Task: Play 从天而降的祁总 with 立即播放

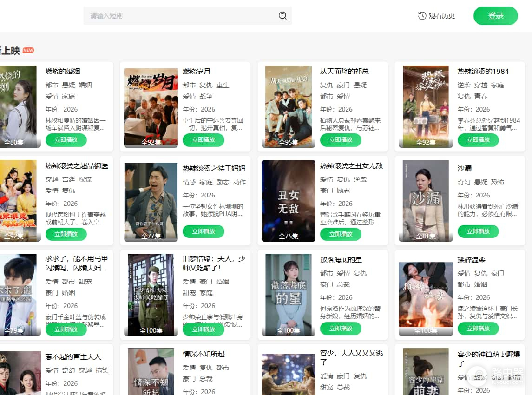Action: click(x=341, y=140)
